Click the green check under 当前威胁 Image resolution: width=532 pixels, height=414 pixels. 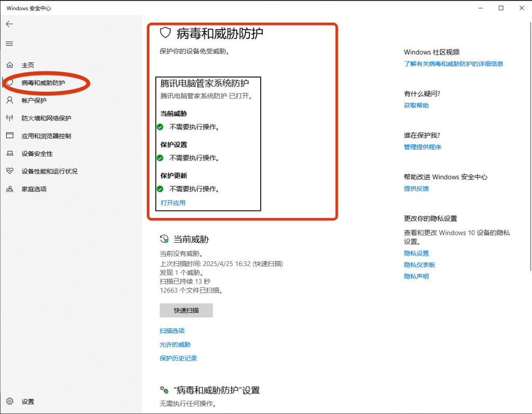pos(160,127)
